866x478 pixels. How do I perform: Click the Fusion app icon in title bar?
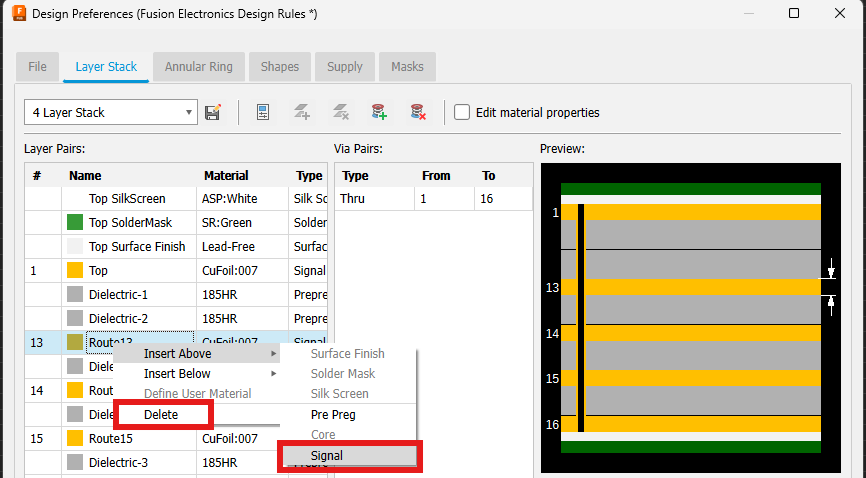[19, 13]
